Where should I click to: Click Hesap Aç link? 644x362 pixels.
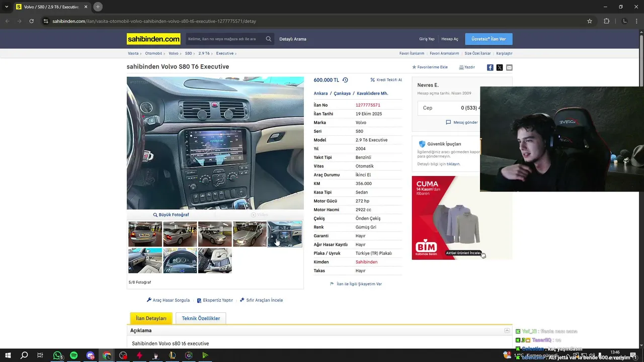pos(450,39)
